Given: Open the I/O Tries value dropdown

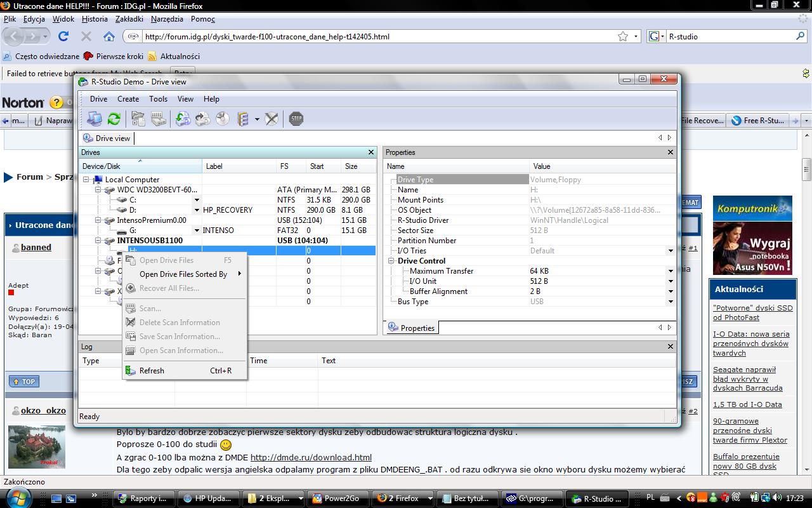Looking at the screenshot, I should (671, 251).
